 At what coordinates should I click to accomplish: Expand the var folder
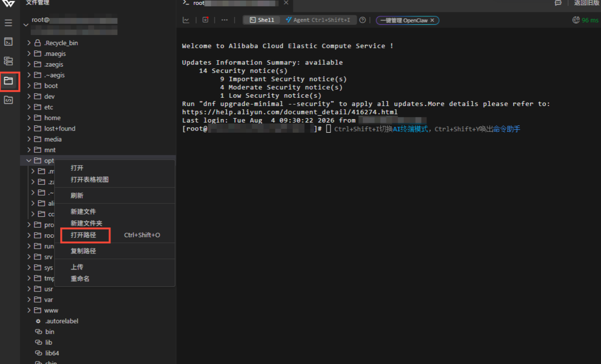click(29, 300)
